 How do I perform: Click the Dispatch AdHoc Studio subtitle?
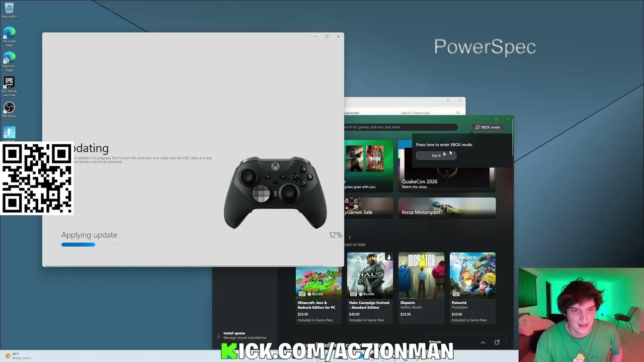(x=411, y=307)
